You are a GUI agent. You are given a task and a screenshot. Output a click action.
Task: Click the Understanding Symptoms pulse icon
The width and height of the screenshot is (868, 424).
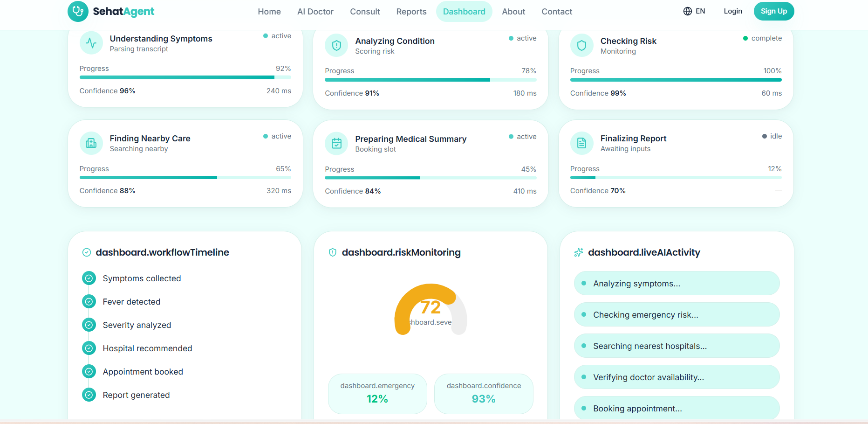click(x=91, y=43)
